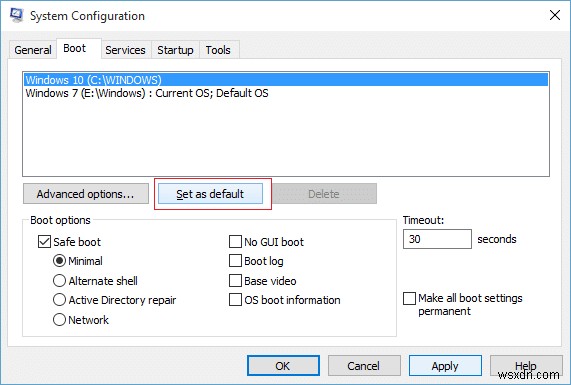Open the Tools tab

218,50
